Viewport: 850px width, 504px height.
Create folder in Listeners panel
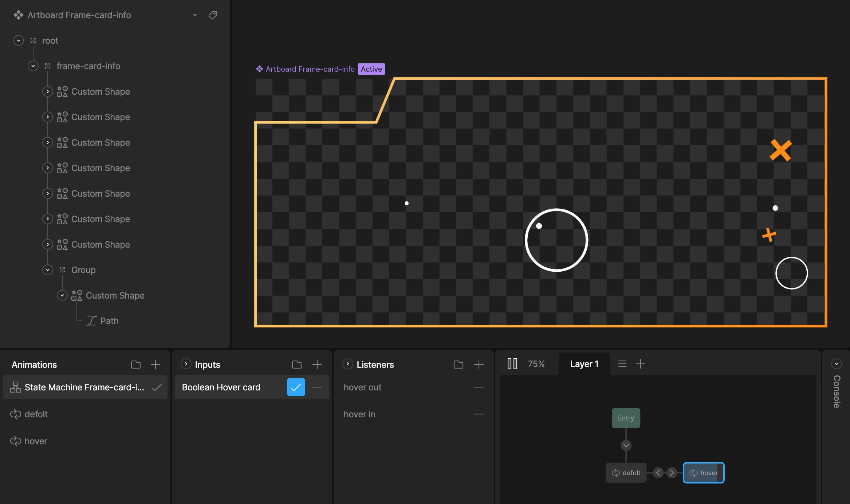459,365
